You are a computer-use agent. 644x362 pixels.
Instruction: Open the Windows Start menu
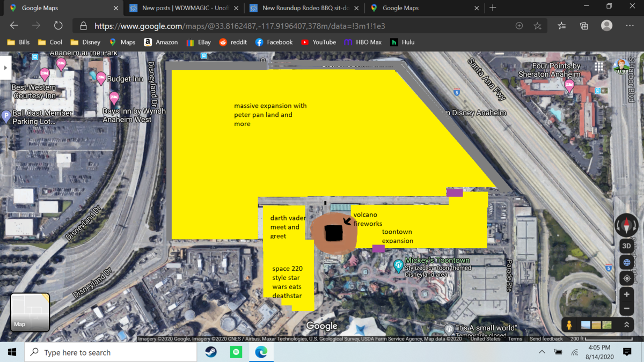click(x=12, y=352)
